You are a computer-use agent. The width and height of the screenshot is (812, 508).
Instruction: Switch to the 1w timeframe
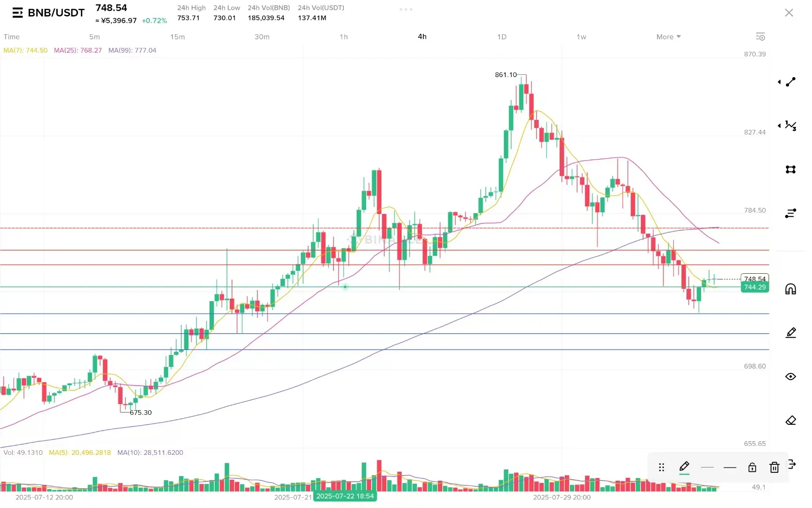582,37
